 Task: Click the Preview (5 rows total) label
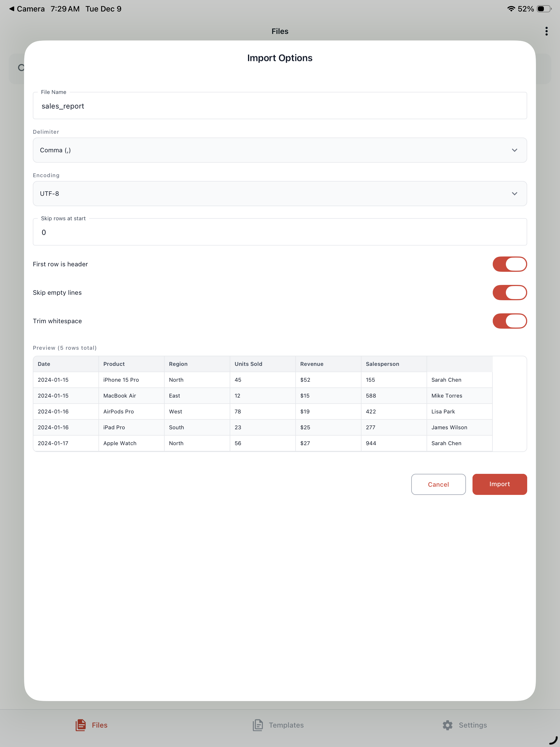[65, 348]
